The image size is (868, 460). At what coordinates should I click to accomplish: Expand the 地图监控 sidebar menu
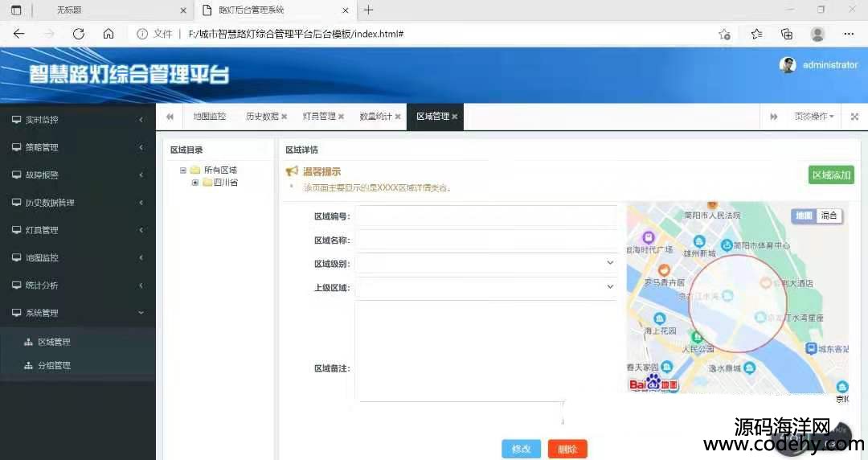[x=78, y=257]
